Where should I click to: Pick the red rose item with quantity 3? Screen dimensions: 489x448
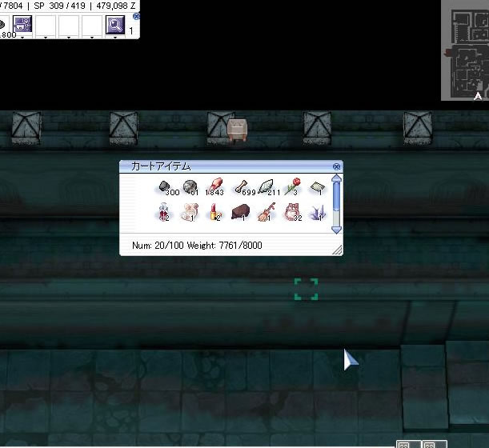[x=292, y=186]
